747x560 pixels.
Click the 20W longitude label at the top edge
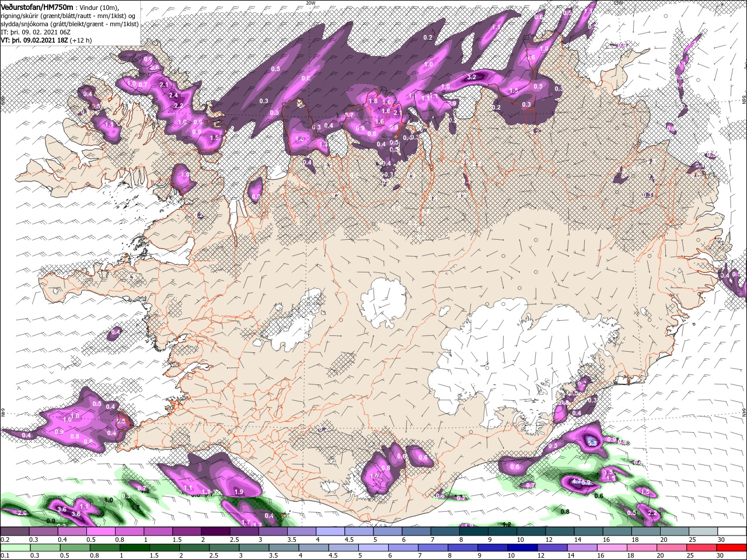(310, 2)
